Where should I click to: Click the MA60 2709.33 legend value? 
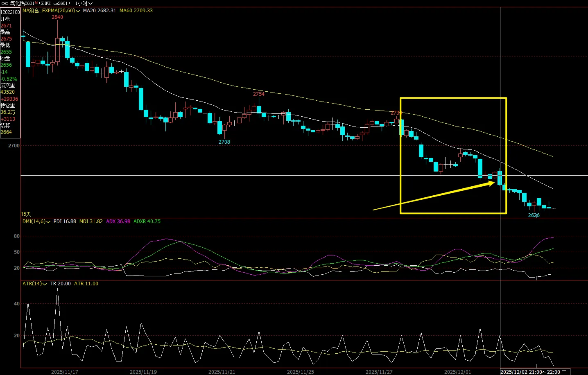tap(136, 11)
